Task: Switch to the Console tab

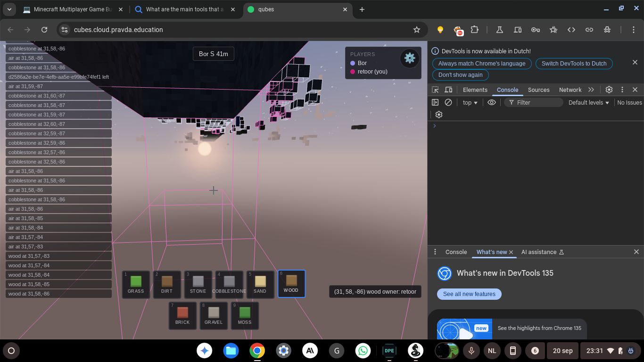Action: point(507,90)
